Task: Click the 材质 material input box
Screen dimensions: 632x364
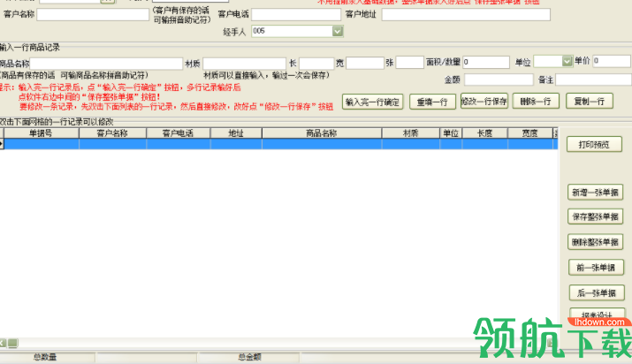Action: pos(244,64)
